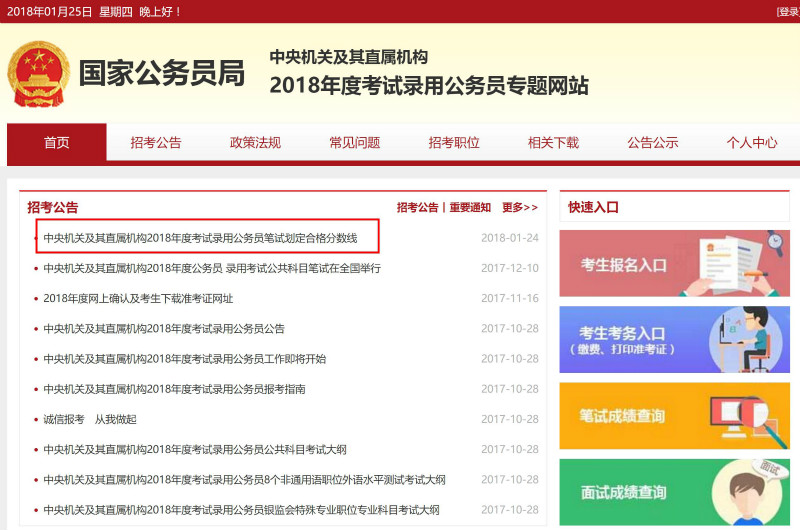The height and width of the screenshot is (530, 800).
Task: Open 个人中心 in the navigation bar
Action: [x=752, y=142]
